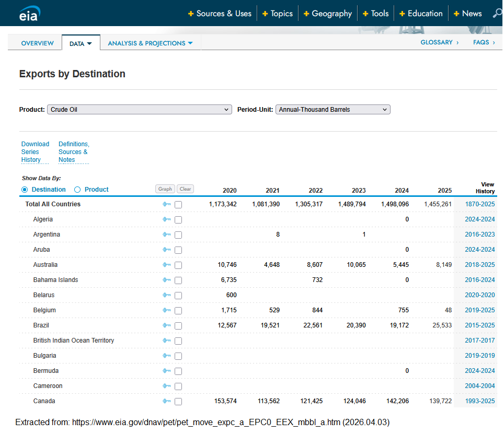Tick the checkbox for Canada
This screenshot has height=434, width=504.
pyautogui.click(x=178, y=402)
